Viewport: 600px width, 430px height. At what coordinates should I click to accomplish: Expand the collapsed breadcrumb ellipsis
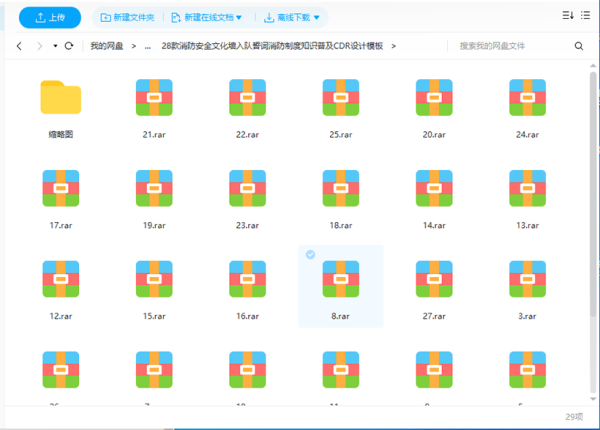(148, 47)
